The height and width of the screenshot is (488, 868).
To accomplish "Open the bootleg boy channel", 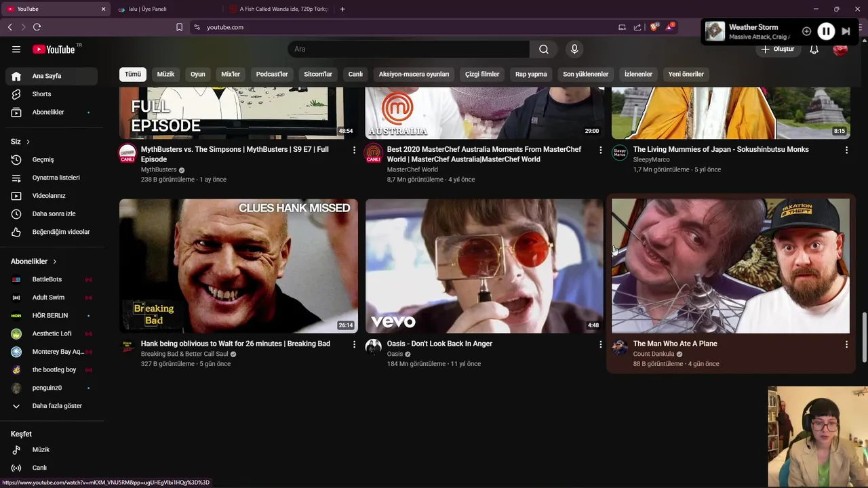I will click(x=51, y=369).
